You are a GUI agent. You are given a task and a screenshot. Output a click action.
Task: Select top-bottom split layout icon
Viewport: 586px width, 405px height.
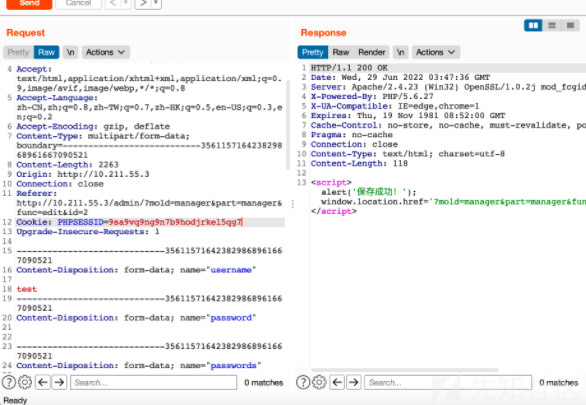click(x=552, y=25)
